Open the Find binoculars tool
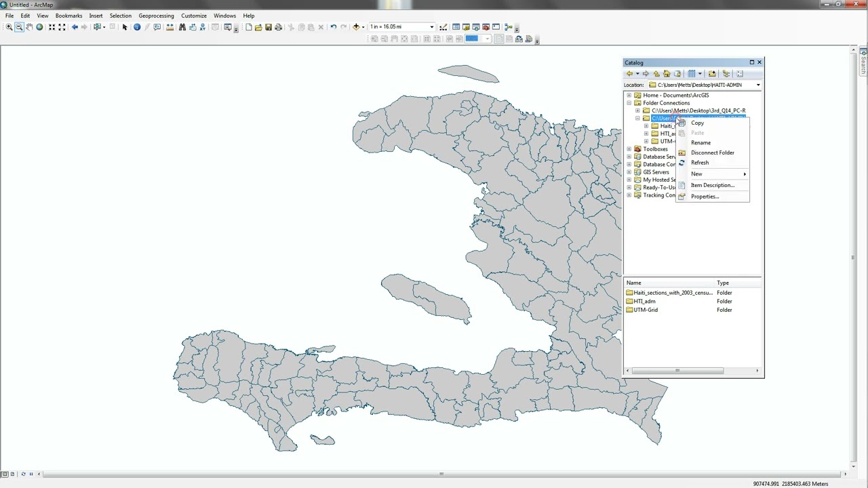The height and width of the screenshot is (488, 868). (x=182, y=27)
